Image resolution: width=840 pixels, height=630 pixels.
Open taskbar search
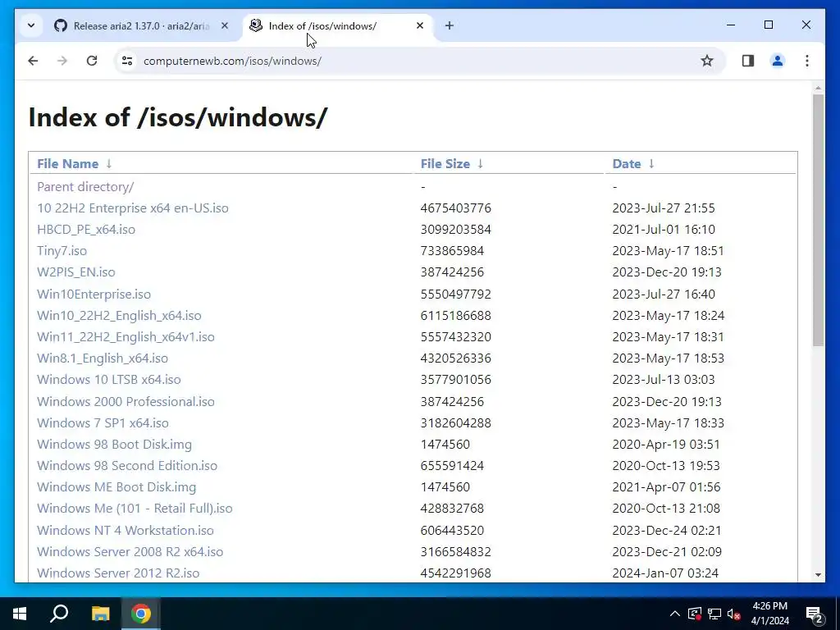tap(59, 614)
